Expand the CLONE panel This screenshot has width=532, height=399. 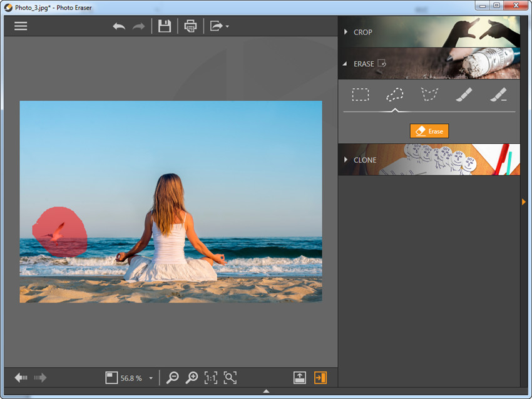coord(345,159)
